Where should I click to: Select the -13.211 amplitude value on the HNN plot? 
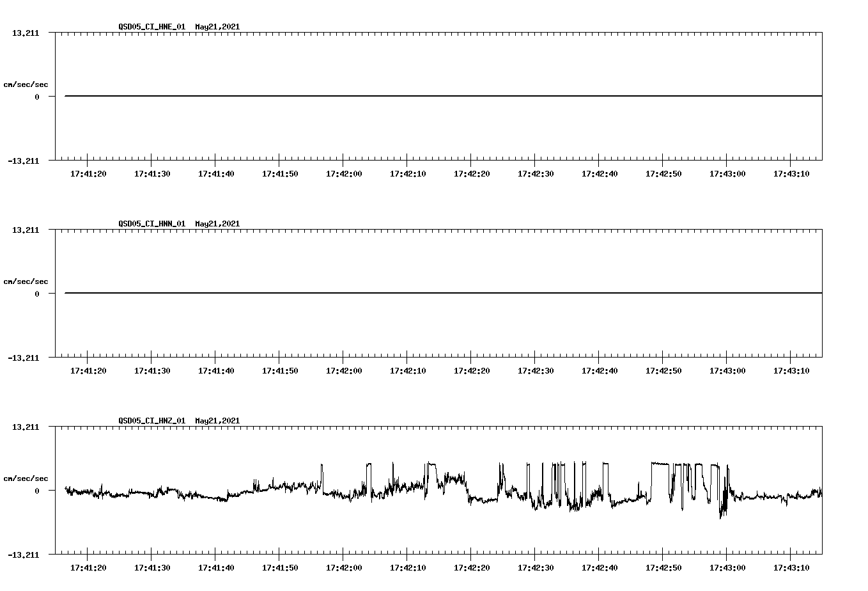coord(24,359)
